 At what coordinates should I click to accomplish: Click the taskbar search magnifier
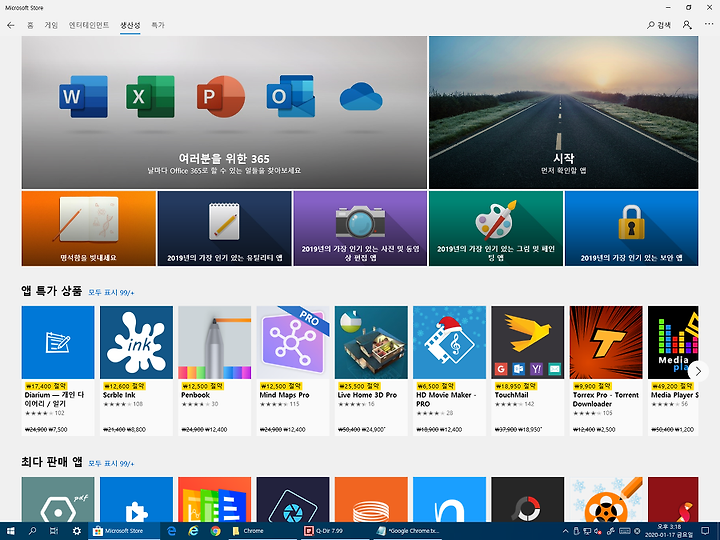tap(32, 531)
